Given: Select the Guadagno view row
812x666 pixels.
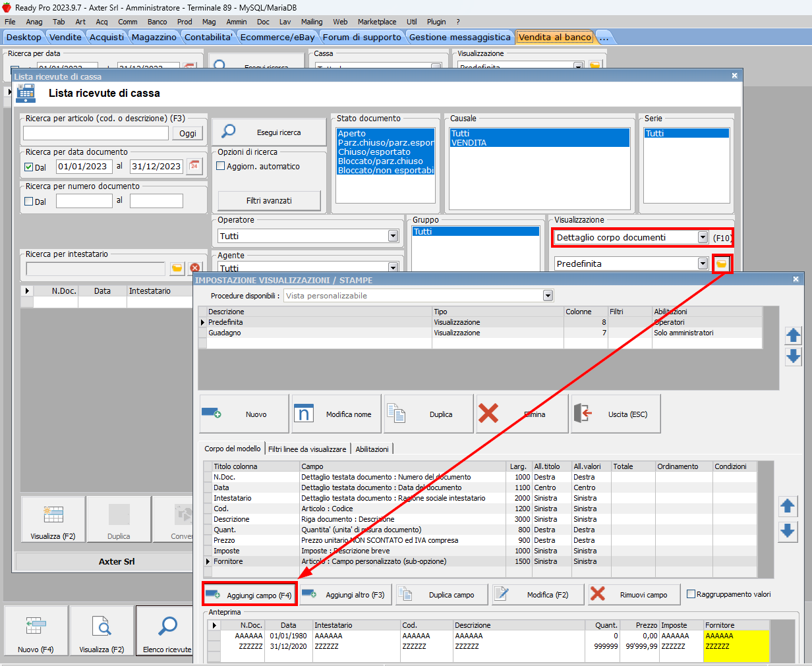Looking at the screenshot, I should [x=481, y=333].
